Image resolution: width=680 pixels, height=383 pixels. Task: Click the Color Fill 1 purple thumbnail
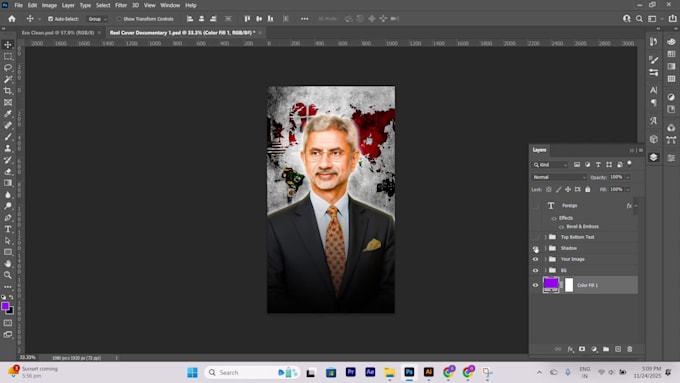coord(551,285)
